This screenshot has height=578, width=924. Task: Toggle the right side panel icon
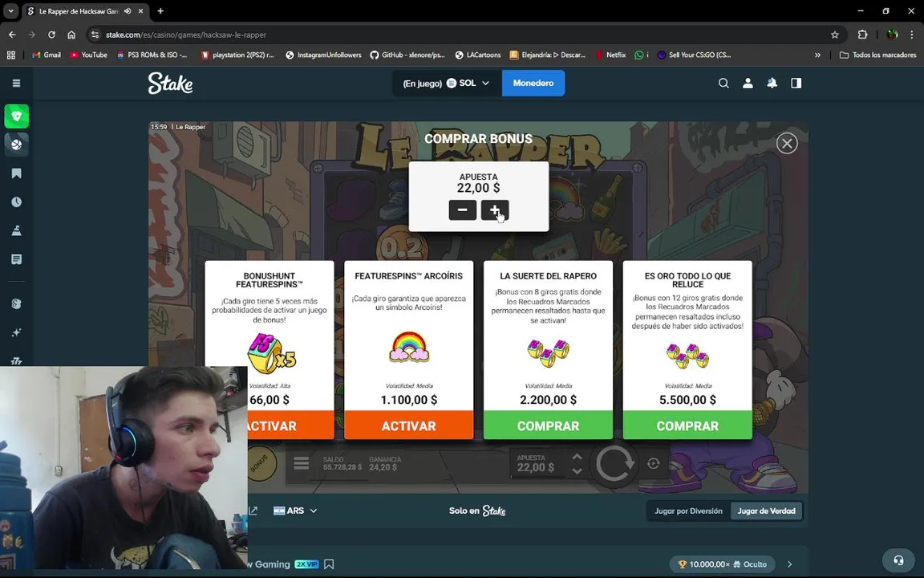tap(796, 83)
